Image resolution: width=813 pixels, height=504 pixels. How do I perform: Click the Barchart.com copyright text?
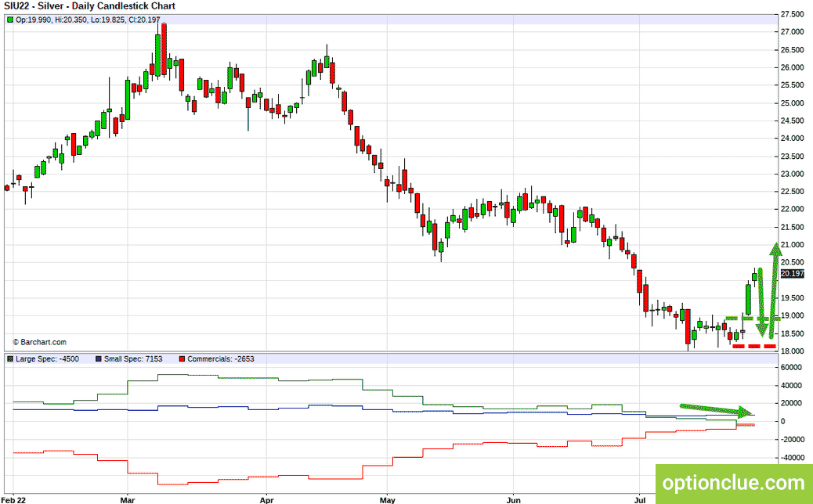(x=39, y=342)
